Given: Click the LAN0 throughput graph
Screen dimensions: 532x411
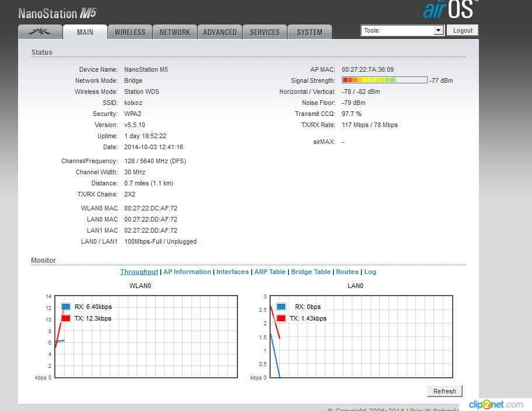Looking at the screenshot, I should [x=361, y=336].
